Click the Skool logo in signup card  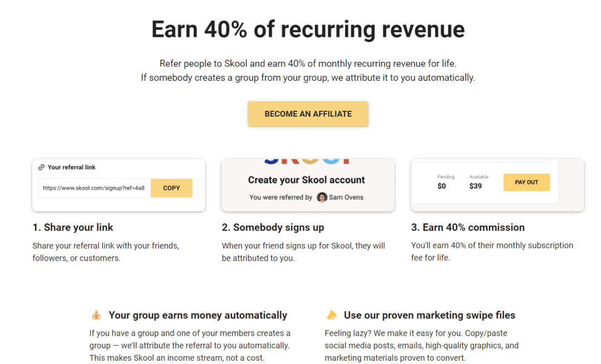pos(307,162)
